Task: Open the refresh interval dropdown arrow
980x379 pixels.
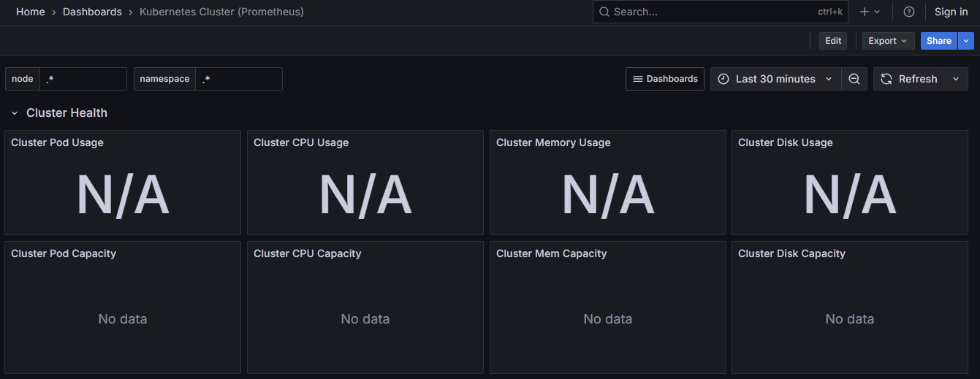Action: (x=956, y=79)
